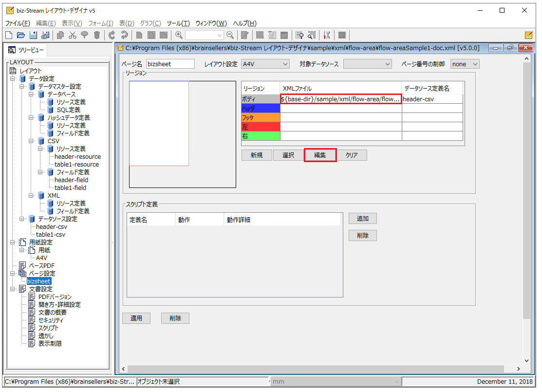
Task: Click the third gray page icon
Action: 164,35
